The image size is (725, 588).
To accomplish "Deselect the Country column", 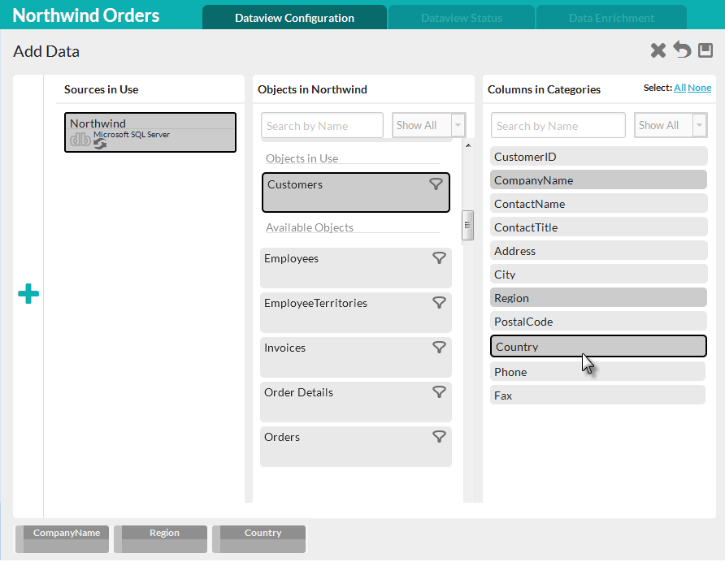I will pyautogui.click(x=599, y=346).
